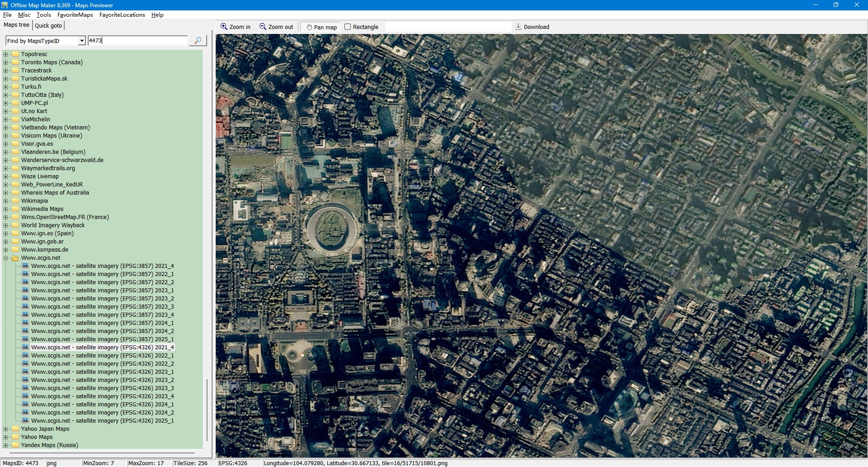
Task: Click the Zoom out tool
Action: tap(276, 27)
